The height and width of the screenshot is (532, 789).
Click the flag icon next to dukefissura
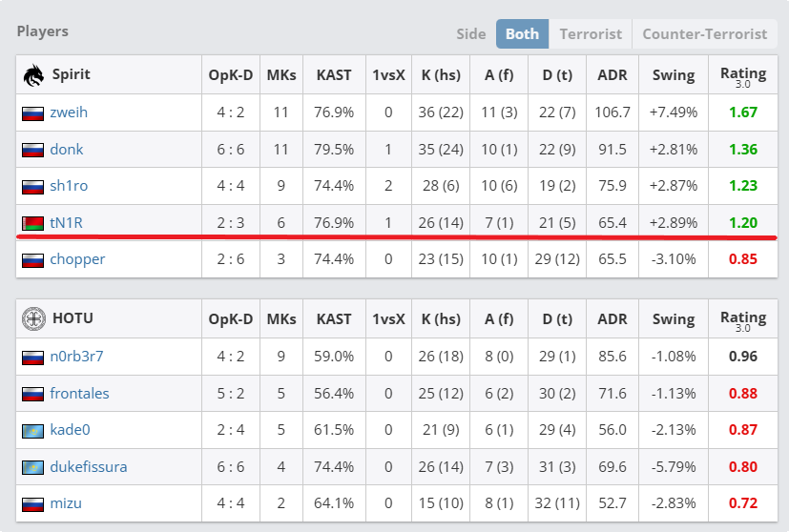click(x=33, y=467)
